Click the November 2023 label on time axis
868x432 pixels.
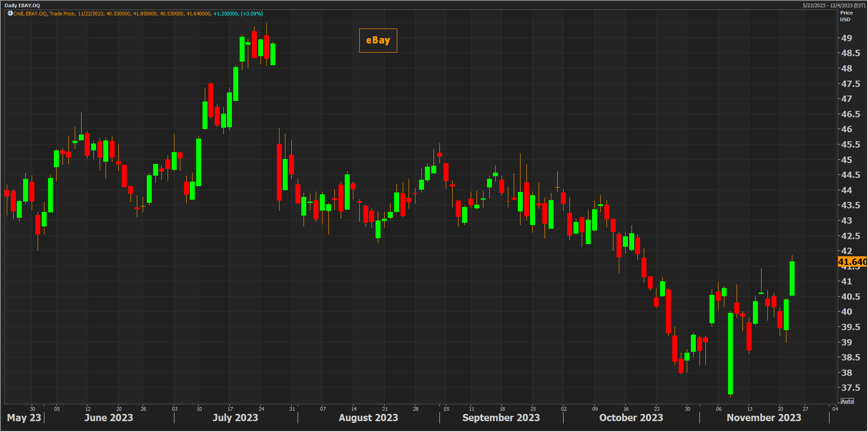click(763, 418)
